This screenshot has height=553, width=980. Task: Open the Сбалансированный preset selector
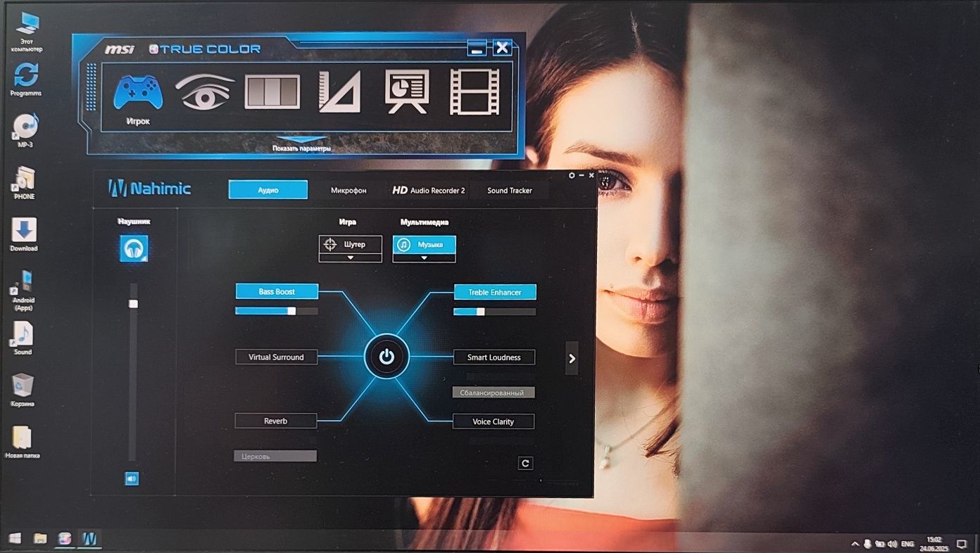pyautogui.click(x=494, y=393)
